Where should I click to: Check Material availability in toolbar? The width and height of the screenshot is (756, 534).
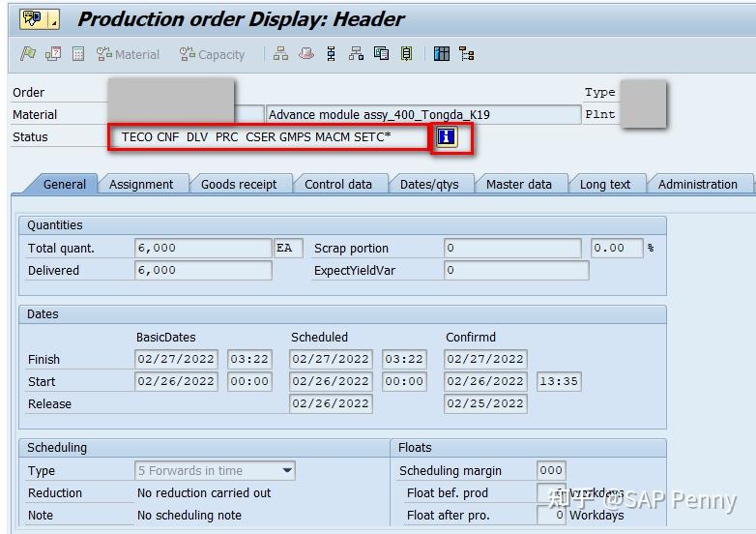coord(128,54)
